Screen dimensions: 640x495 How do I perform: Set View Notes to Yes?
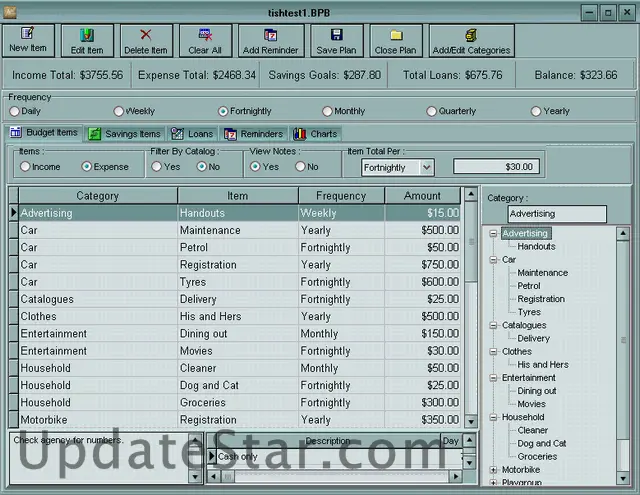click(256, 166)
